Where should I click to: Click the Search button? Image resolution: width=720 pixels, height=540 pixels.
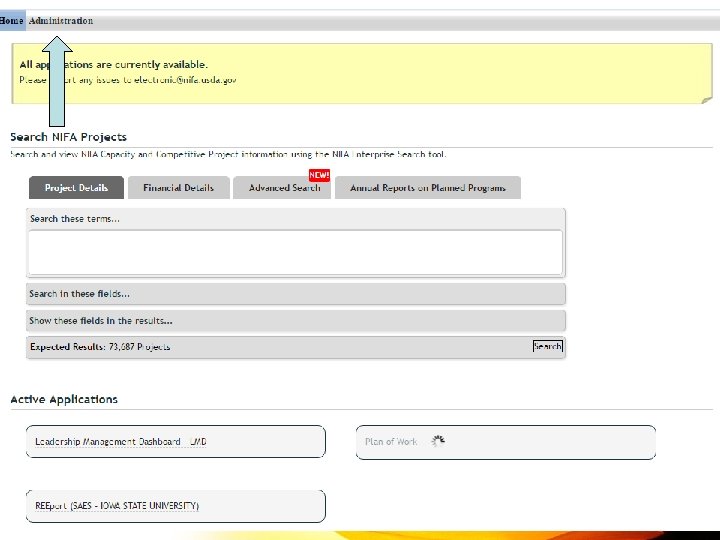click(548, 346)
